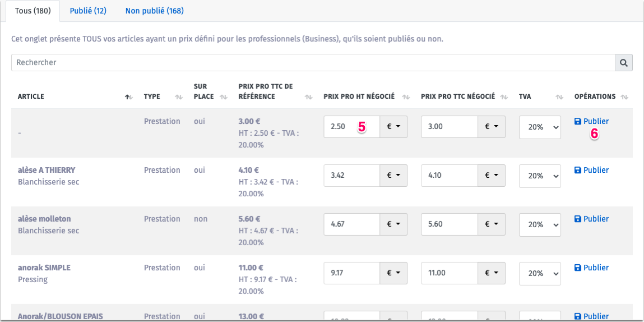Switch to the Publié (12) tab
This screenshot has width=644, height=322.
coord(88,11)
